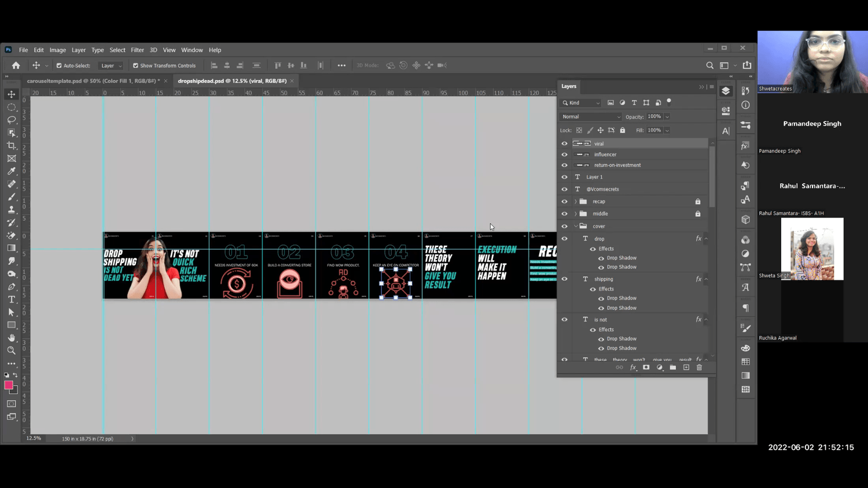Open the Kind filter dropdown
Image resolution: width=868 pixels, height=488 pixels.
click(582, 103)
